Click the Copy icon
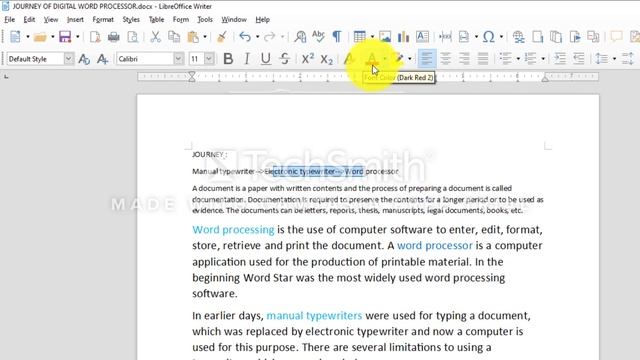This screenshot has height=360, width=640. (174, 37)
